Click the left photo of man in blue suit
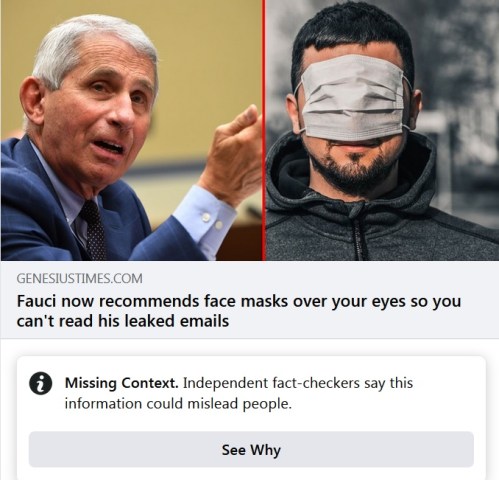Screen dimensions: 499x480 point(131,130)
